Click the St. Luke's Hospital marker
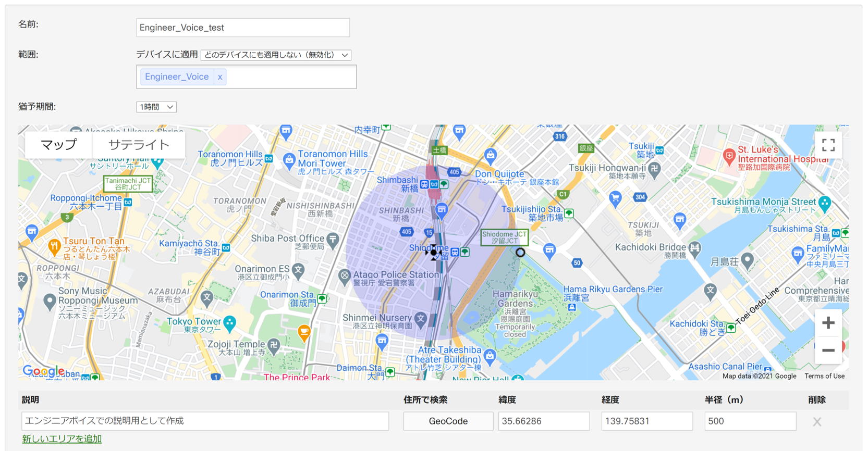Screen dimensions: 868x451 tap(729, 155)
